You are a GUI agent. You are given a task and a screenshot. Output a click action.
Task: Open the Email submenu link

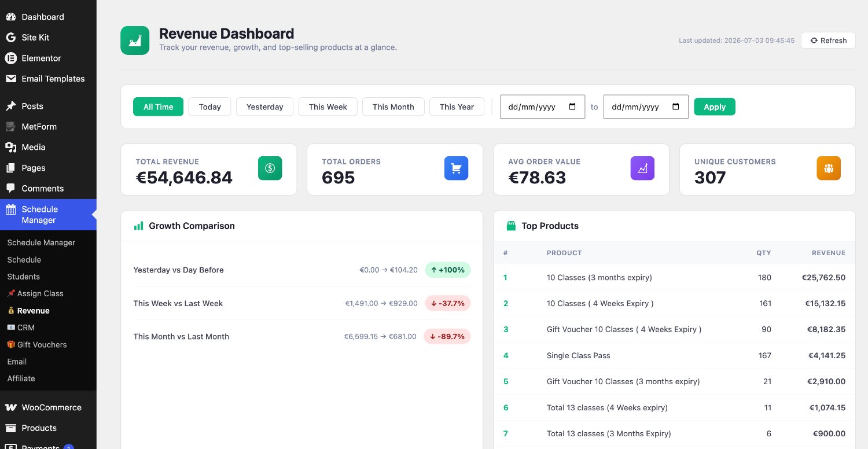pyautogui.click(x=17, y=362)
